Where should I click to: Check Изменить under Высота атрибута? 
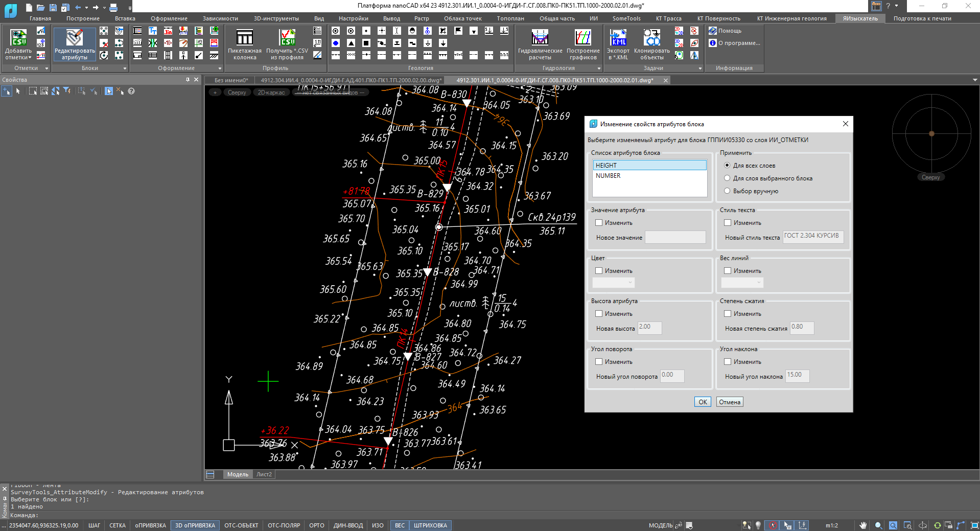(599, 314)
